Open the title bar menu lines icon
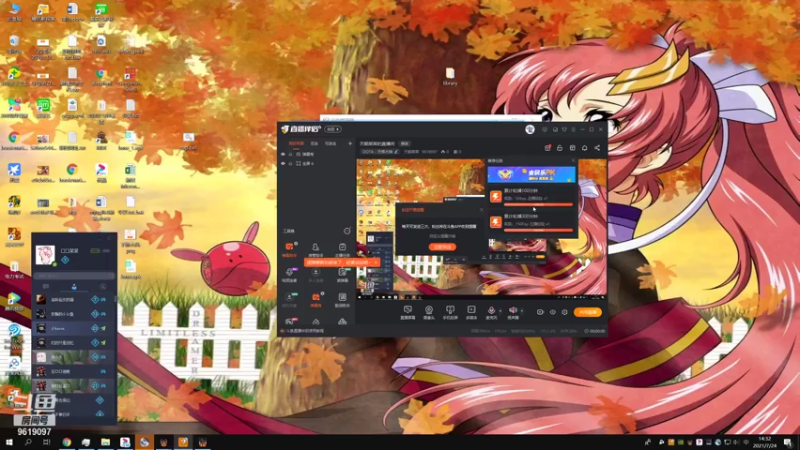Image resolution: width=800 pixels, height=450 pixels. [573, 130]
